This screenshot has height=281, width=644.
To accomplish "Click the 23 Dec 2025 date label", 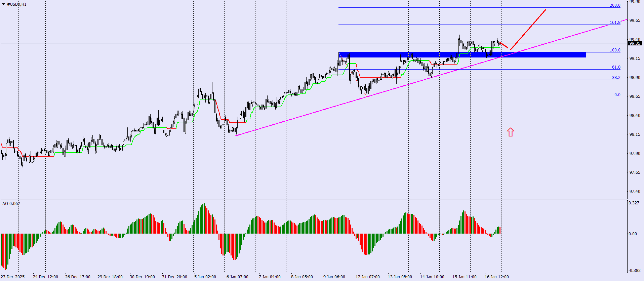I will pyautogui.click(x=13, y=277).
